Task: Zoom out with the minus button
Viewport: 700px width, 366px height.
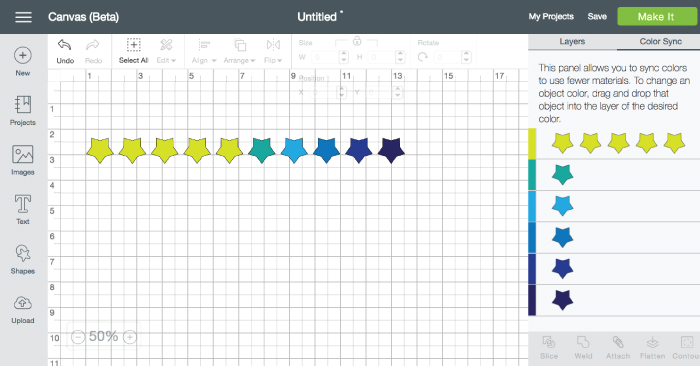Action: pyautogui.click(x=78, y=337)
